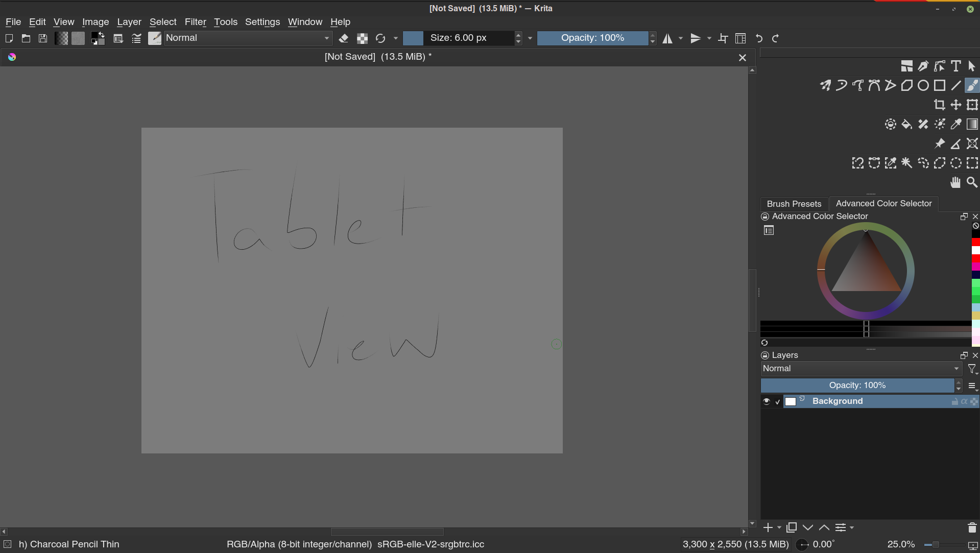This screenshot has height=553, width=980.
Task: Expand the add layer dropdown arrow
Action: pos(779,527)
